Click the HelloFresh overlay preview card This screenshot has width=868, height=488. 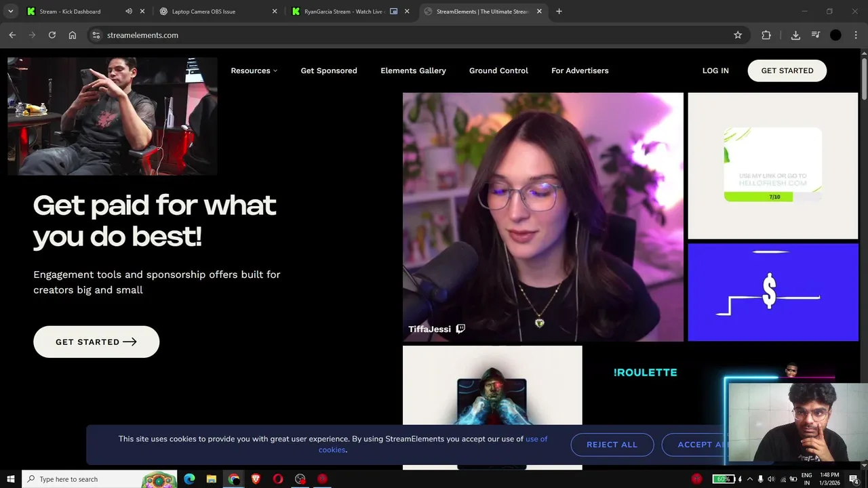tap(773, 165)
